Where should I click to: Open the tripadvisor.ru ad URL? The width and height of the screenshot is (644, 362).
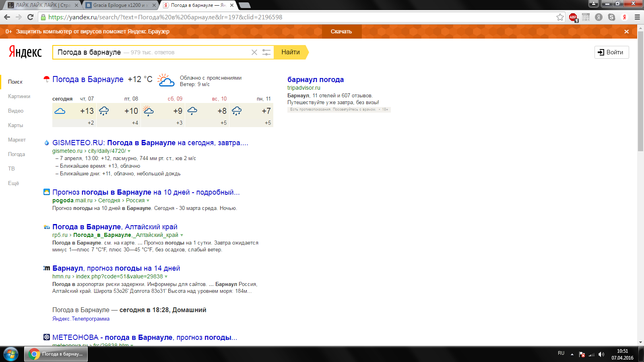pyautogui.click(x=304, y=88)
